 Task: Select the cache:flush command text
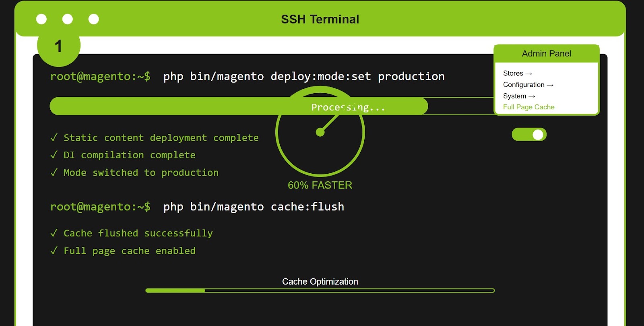point(254,207)
